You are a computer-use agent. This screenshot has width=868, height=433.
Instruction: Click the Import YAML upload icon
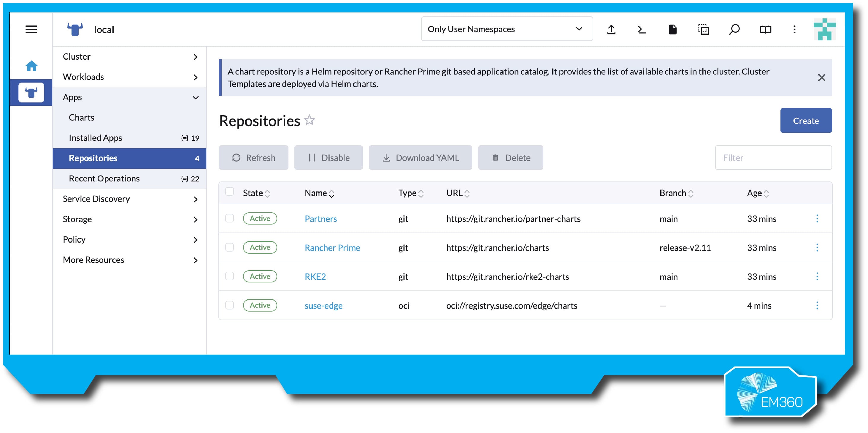click(611, 30)
